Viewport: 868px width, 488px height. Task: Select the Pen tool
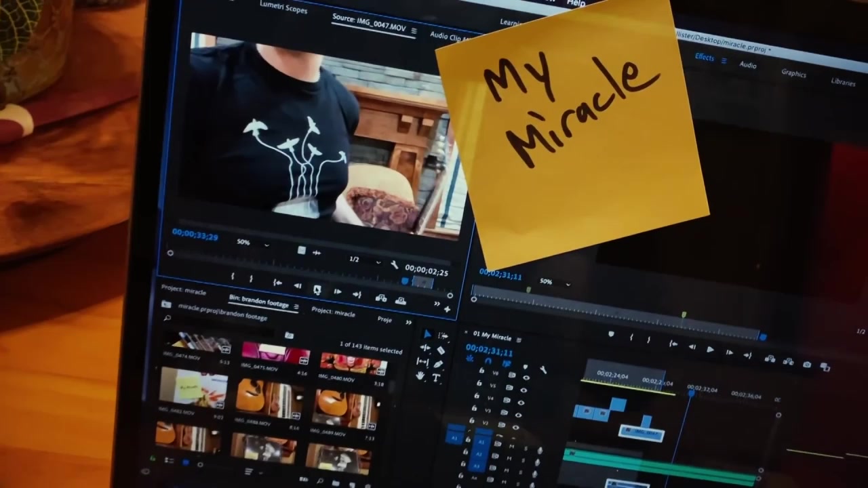[438, 364]
